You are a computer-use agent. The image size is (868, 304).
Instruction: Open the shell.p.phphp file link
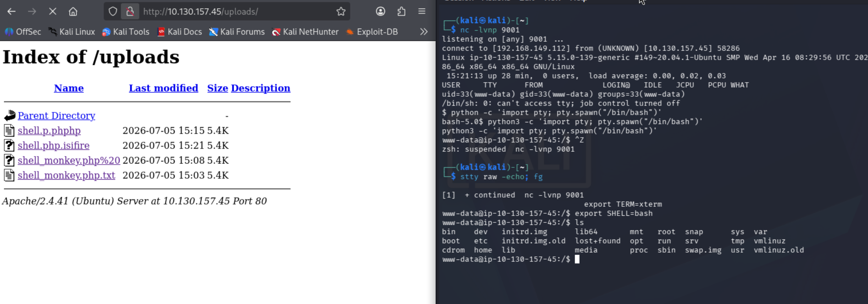[x=49, y=131]
